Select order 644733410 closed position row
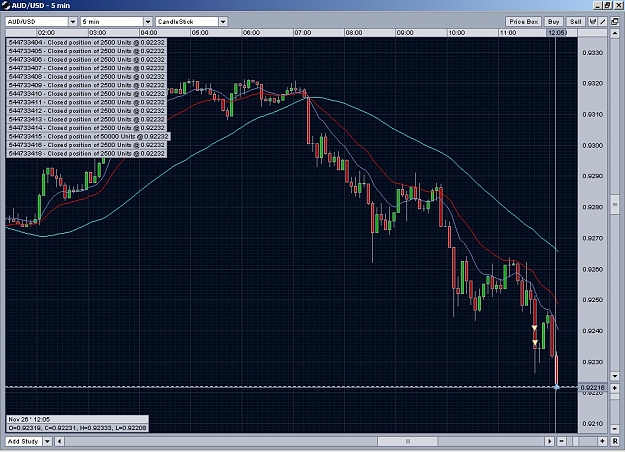This screenshot has height=452, width=625. [x=86, y=94]
